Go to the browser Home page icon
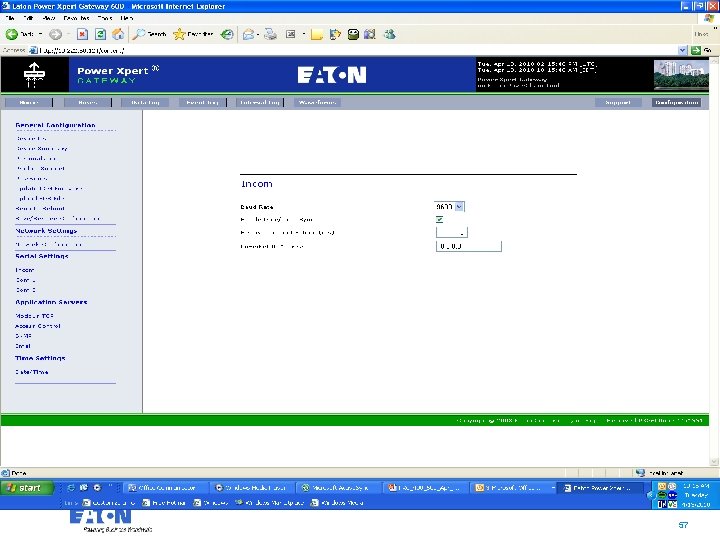The width and height of the screenshot is (720, 540). tap(118, 34)
